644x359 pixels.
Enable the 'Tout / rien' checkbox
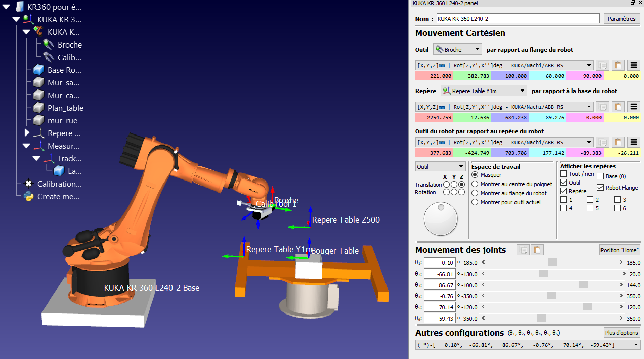(564, 174)
